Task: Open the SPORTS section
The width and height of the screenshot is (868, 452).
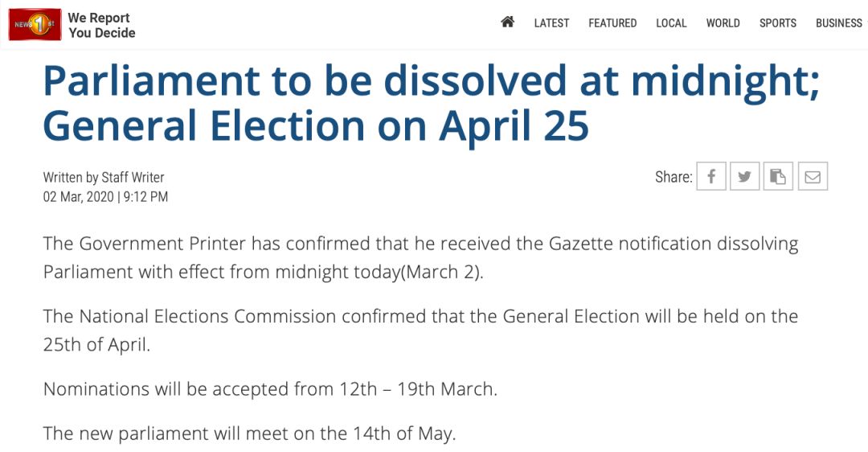Action: [778, 23]
